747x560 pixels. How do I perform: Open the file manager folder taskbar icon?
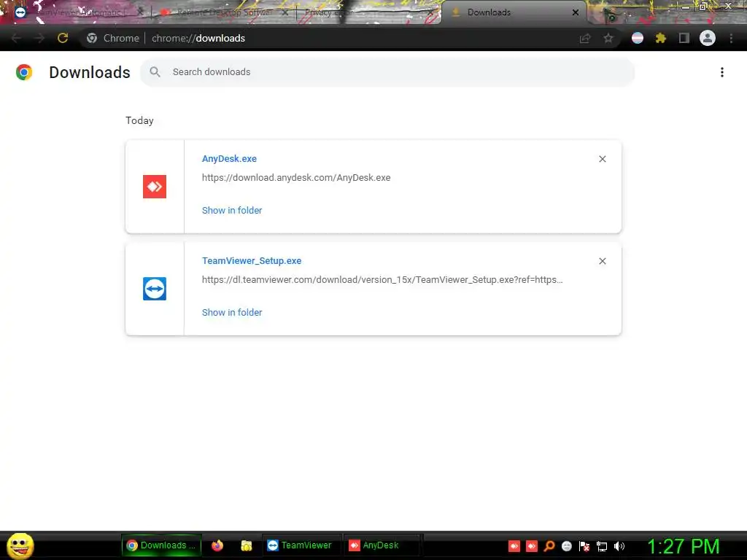coord(247,545)
